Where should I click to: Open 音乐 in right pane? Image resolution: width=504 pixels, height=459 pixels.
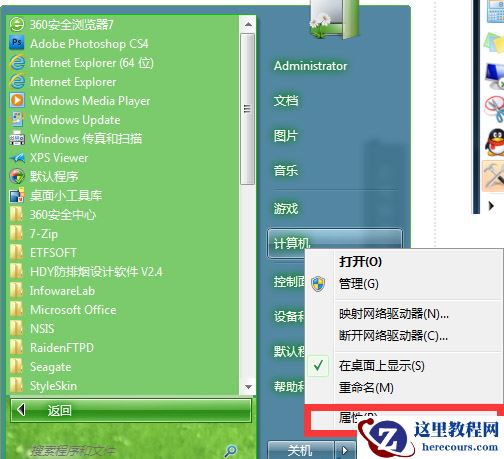(x=285, y=171)
